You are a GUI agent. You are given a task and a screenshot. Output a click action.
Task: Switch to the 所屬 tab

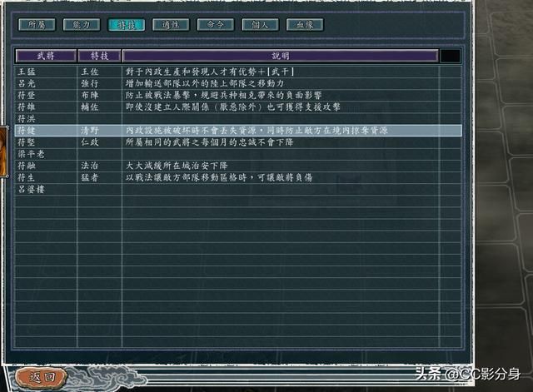point(37,25)
